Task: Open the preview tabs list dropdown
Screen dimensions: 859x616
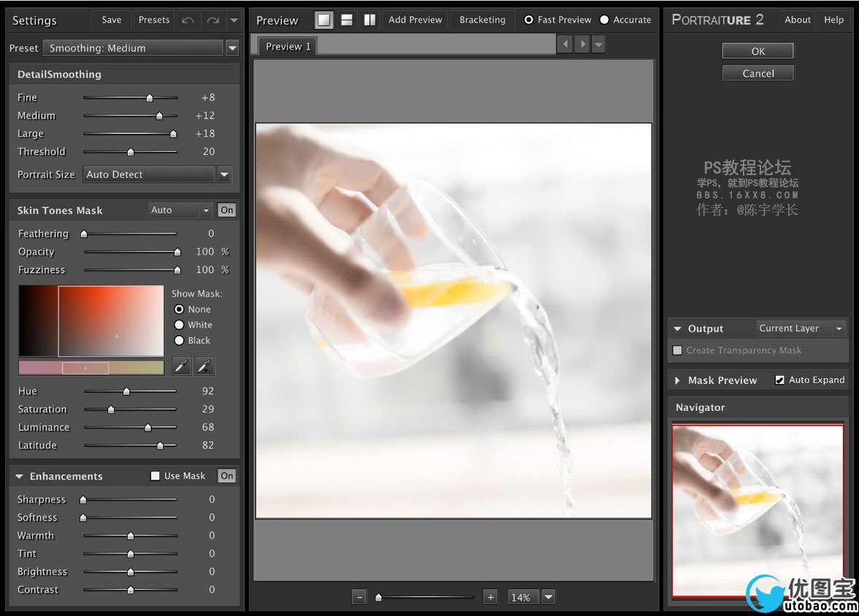Action: pyautogui.click(x=599, y=44)
